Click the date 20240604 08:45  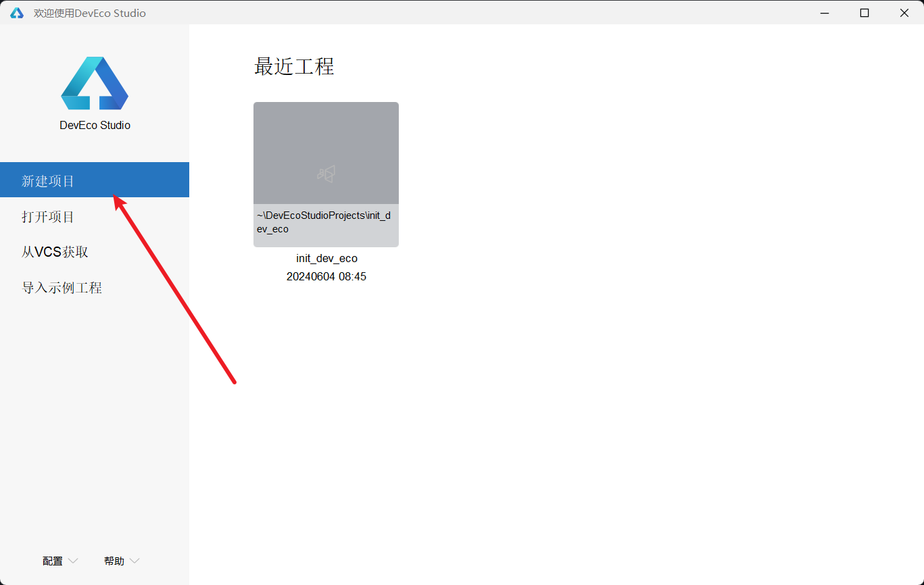coord(326,277)
